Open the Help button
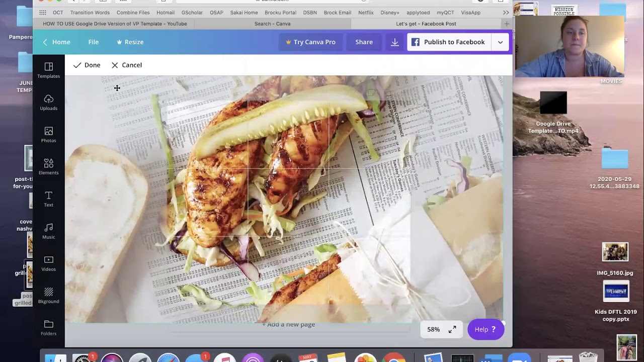 click(x=486, y=329)
